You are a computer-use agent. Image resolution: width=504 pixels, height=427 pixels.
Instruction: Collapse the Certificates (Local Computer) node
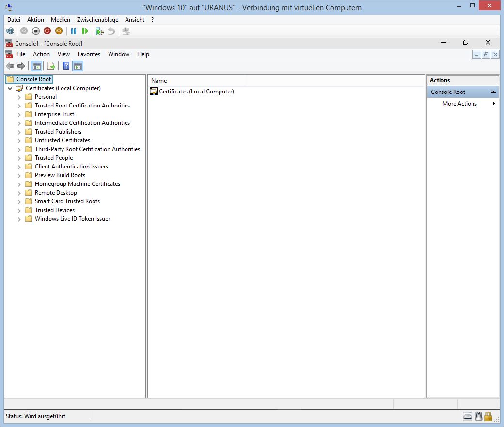click(10, 89)
